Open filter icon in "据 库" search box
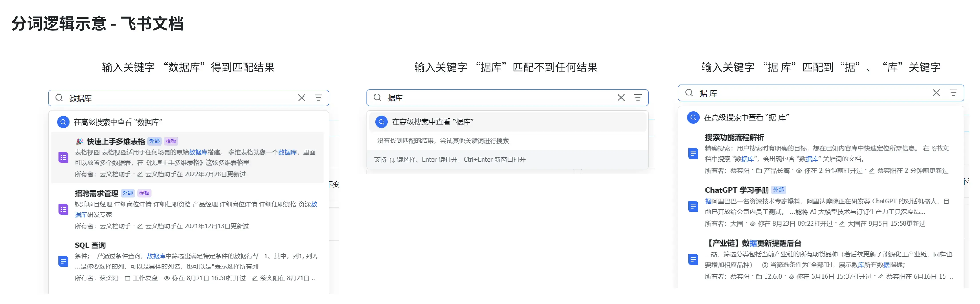The image size is (980, 304). pyautogui.click(x=953, y=93)
